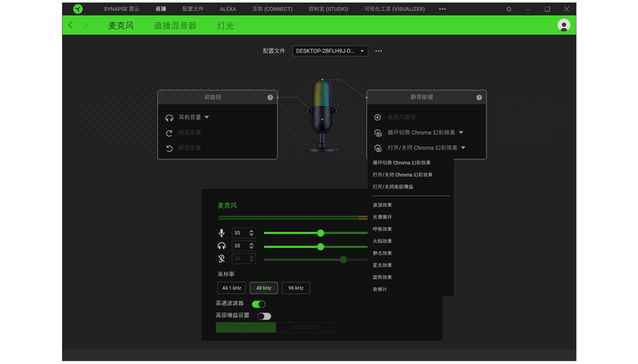The width and height of the screenshot is (638, 364).
Task: Step the headphone volume 35 spinner
Action: click(251, 246)
